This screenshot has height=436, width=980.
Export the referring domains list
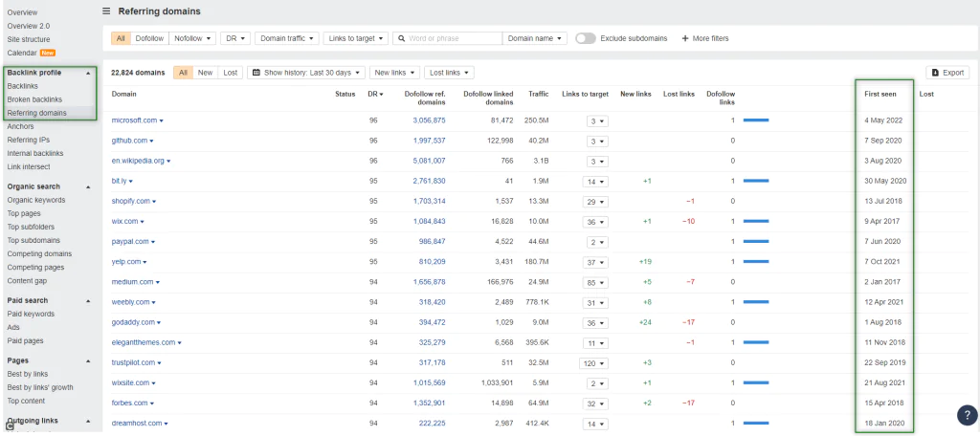947,73
